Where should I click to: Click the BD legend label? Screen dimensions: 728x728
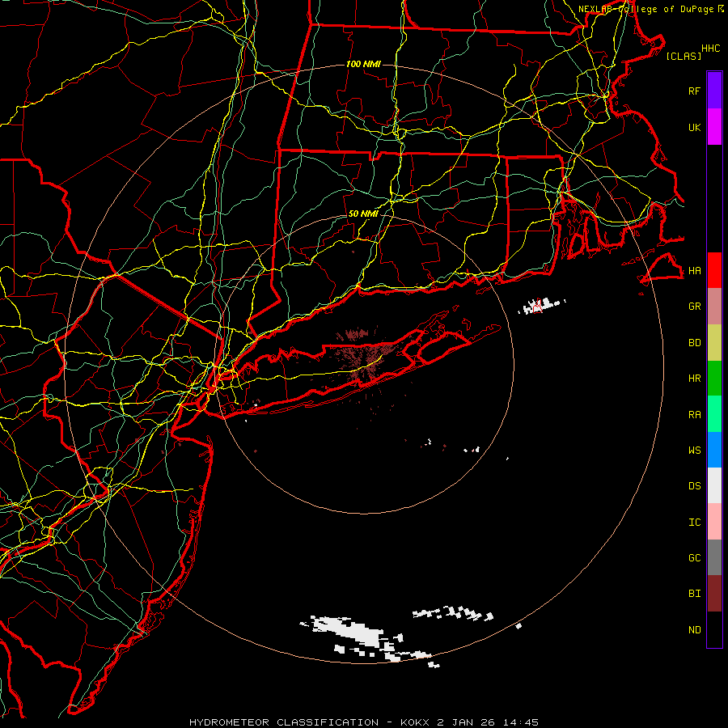(695, 343)
